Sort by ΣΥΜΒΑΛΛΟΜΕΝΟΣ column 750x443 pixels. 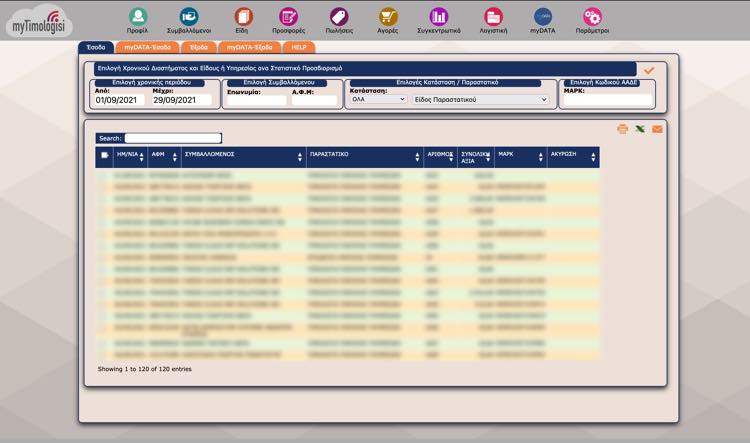pos(238,156)
